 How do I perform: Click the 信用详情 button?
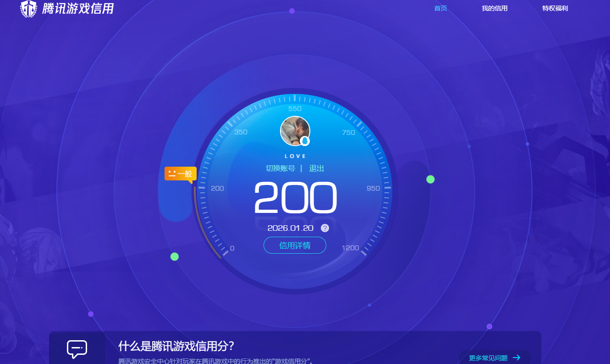295,245
